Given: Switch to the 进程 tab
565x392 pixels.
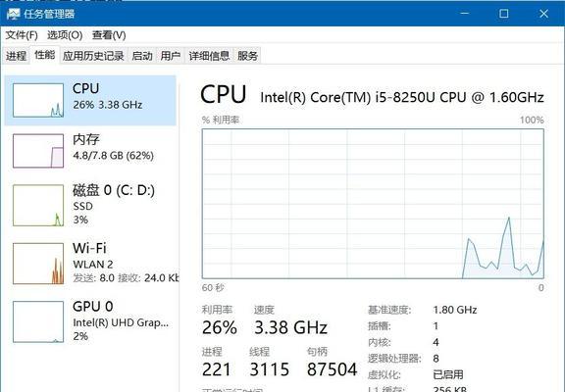Looking at the screenshot, I should click(x=17, y=56).
